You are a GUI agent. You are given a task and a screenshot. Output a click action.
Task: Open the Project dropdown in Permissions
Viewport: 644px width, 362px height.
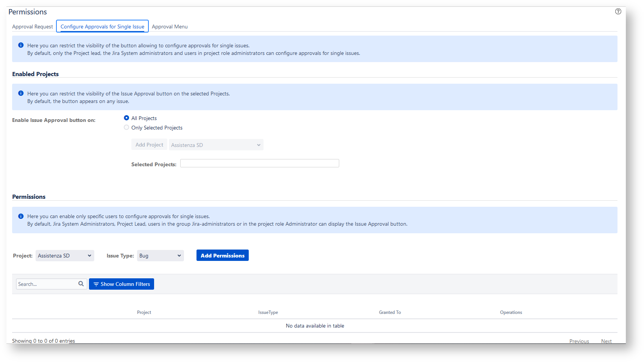coord(65,256)
